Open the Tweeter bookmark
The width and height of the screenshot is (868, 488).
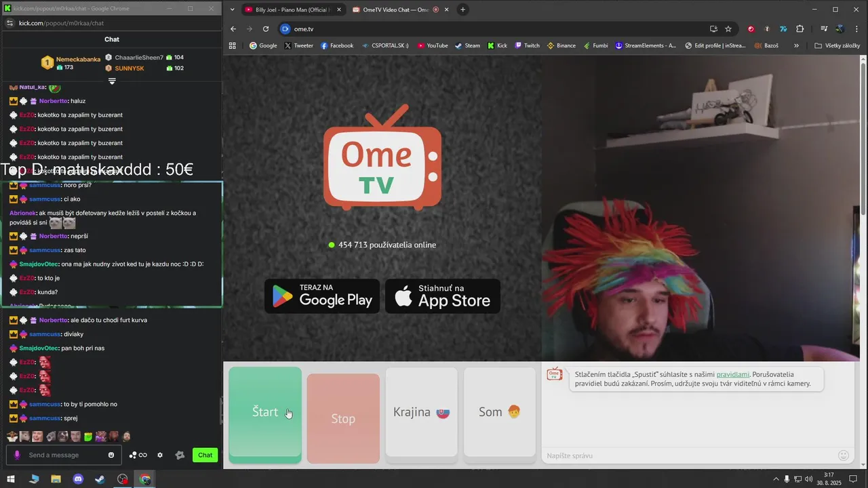tap(298, 45)
